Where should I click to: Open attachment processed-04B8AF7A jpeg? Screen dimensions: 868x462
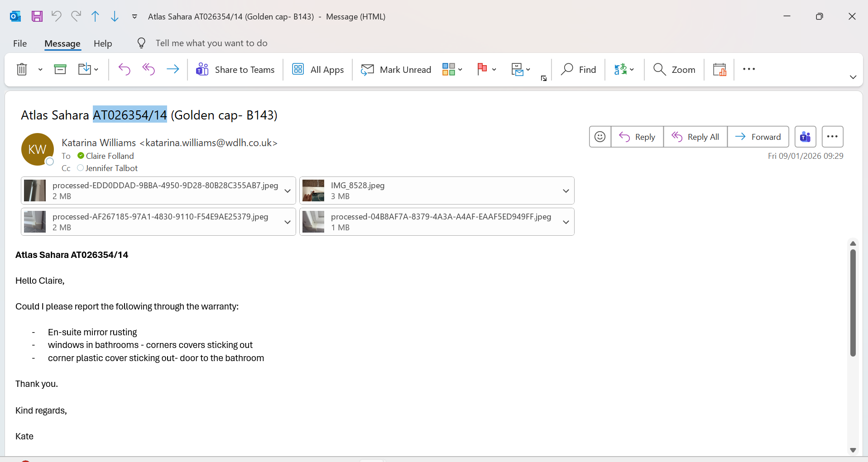pos(430,222)
